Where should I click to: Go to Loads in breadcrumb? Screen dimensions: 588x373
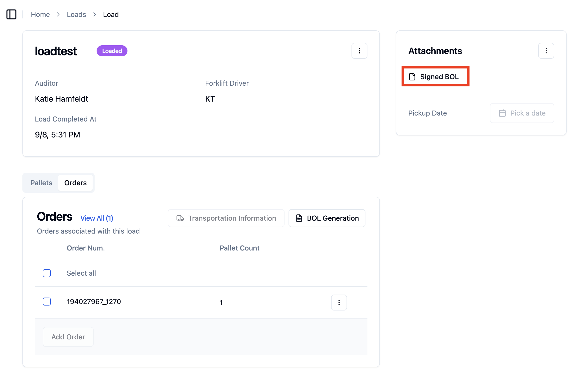coord(76,14)
